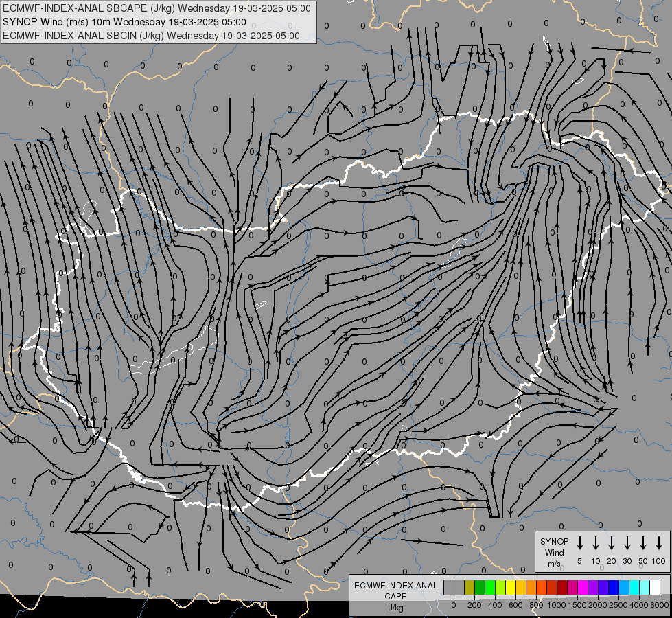Click the white CAPE swatch
672x618 pixels.
tap(654, 587)
